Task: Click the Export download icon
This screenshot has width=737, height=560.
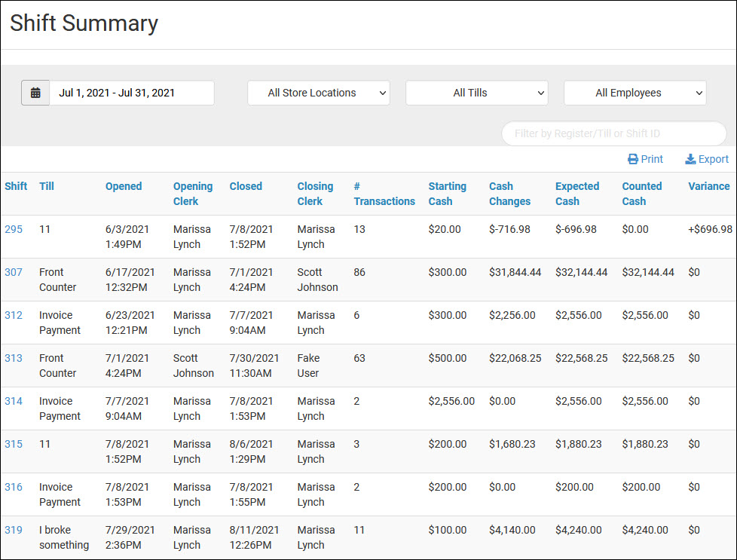Action: pos(690,159)
